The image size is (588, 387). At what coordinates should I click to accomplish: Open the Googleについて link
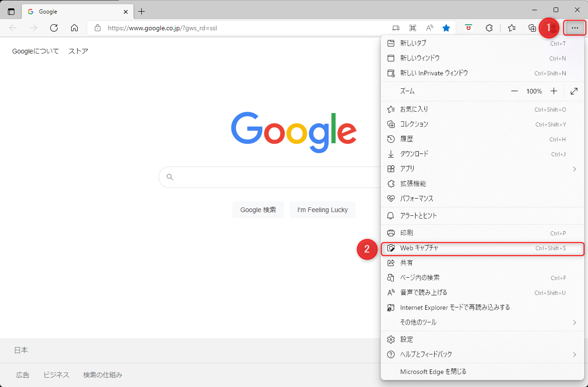point(35,51)
